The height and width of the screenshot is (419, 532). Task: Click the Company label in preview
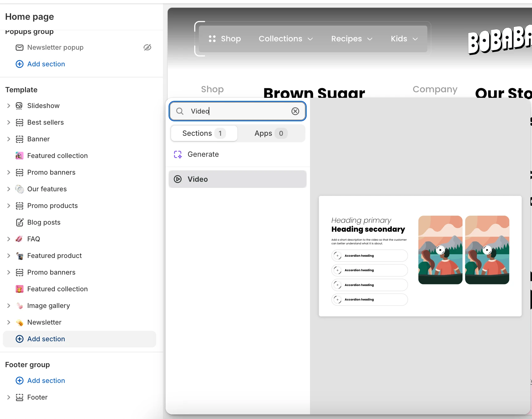point(435,89)
